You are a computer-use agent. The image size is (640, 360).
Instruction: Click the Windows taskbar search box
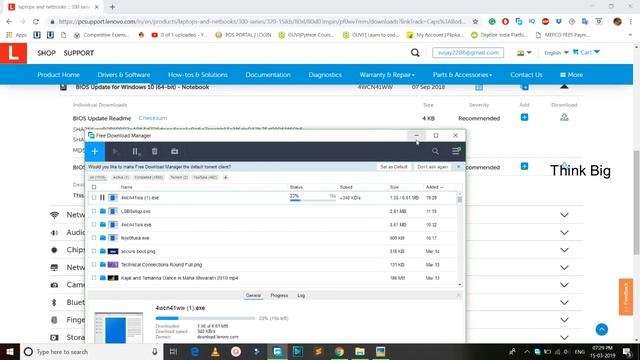[91, 351]
